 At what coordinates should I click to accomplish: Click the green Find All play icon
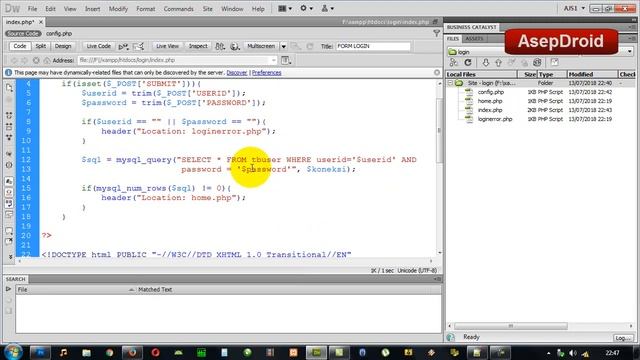[x=8, y=289]
